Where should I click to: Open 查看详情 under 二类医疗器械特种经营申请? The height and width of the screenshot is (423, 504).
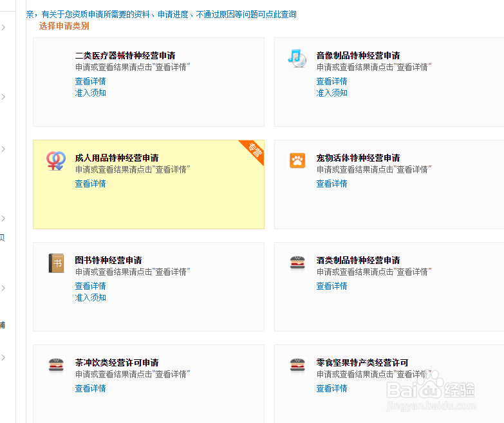(90, 81)
